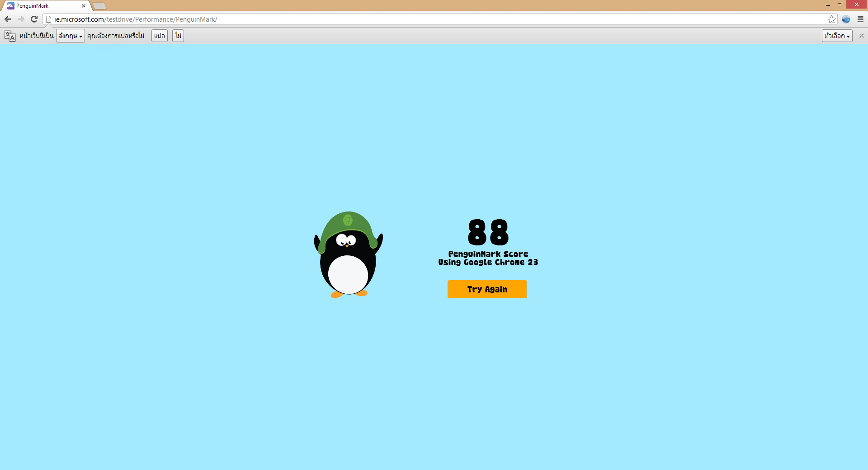The width and height of the screenshot is (868, 470).
Task: Click the แปล translate button
Action: [x=160, y=36]
